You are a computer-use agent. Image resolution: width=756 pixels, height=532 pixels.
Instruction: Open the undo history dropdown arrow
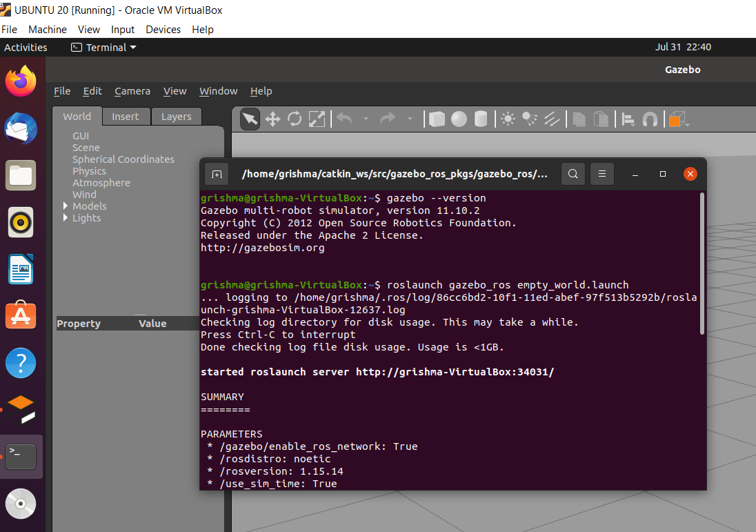366,119
